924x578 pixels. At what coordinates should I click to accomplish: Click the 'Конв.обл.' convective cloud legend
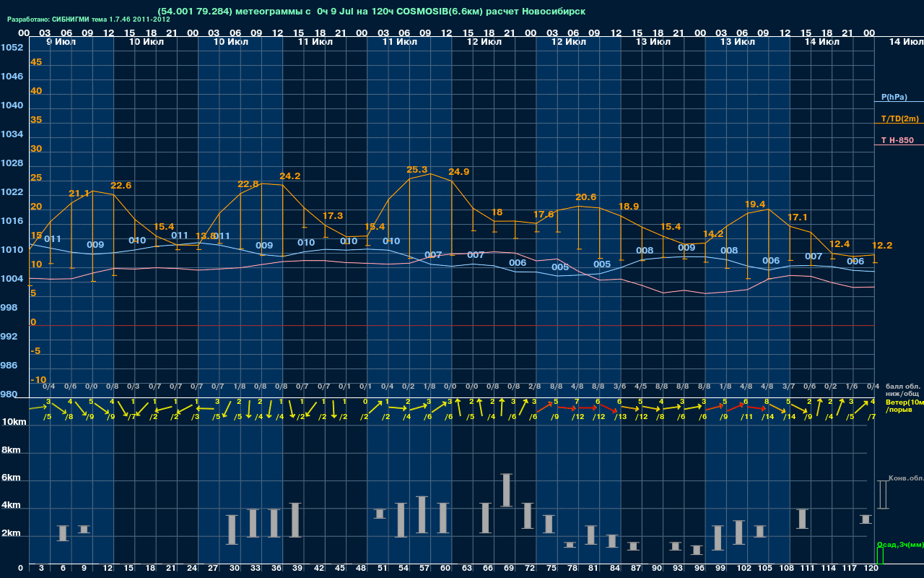tap(906, 478)
